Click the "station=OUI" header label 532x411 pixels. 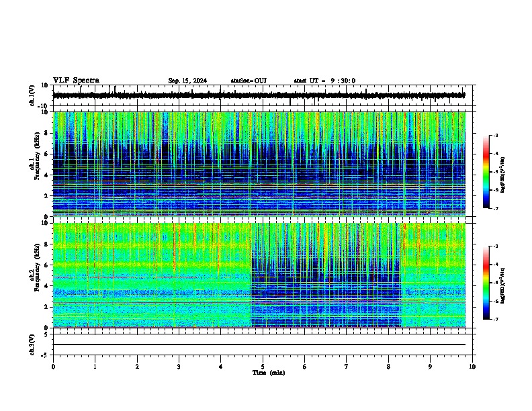[x=249, y=81]
